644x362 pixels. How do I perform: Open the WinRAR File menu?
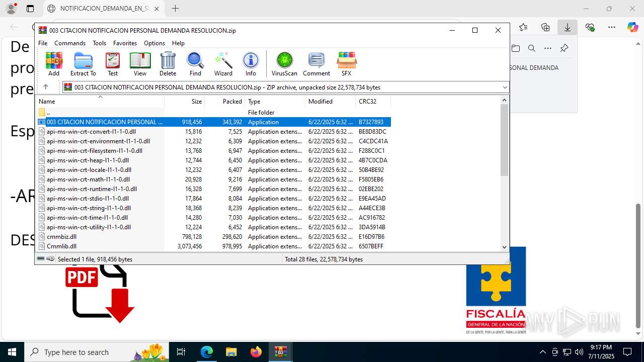pyautogui.click(x=43, y=43)
